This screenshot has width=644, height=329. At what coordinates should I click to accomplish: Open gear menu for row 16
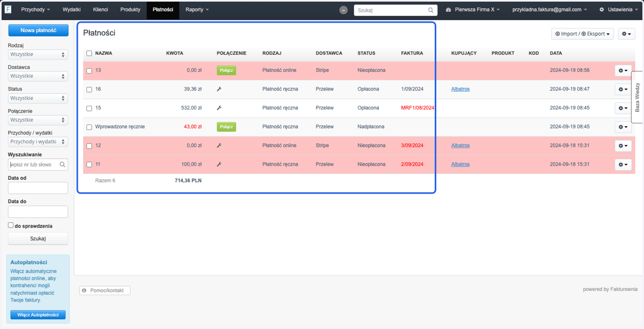pos(623,89)
